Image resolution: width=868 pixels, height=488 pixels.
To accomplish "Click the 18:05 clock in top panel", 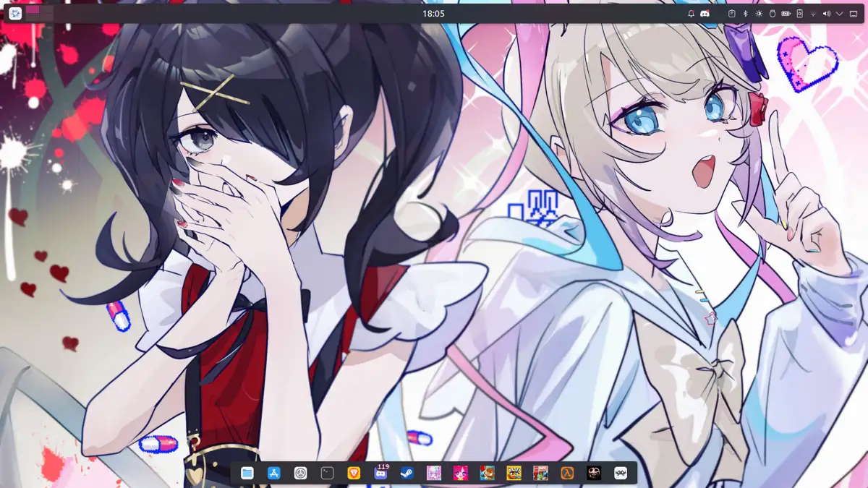I will click(x=433, y=14).
